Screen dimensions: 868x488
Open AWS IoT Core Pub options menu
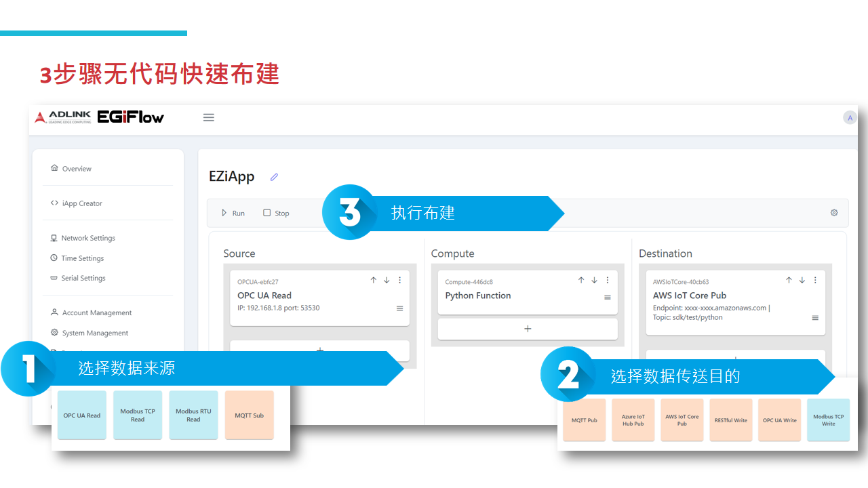coord(815,280)
